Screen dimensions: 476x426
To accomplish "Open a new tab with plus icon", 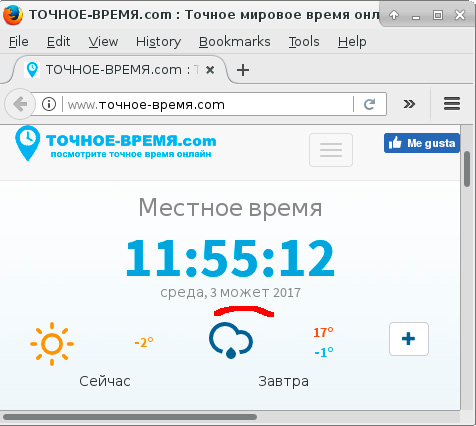I will point(243,70).
